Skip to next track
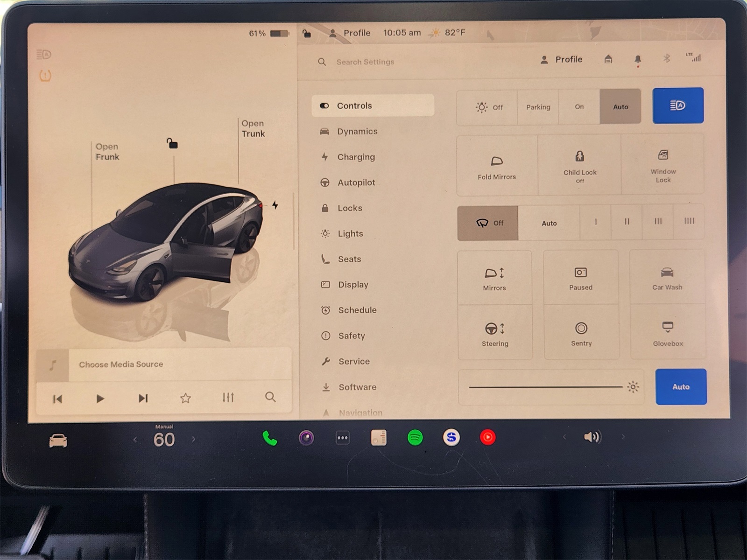747x560 pixels. click(x=143, y=398)
